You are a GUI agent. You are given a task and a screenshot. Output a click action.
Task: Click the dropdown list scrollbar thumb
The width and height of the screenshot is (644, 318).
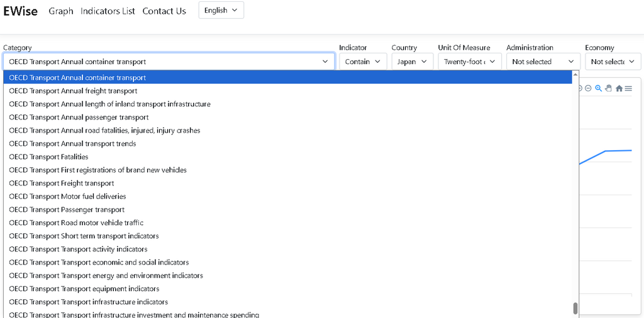575,308
